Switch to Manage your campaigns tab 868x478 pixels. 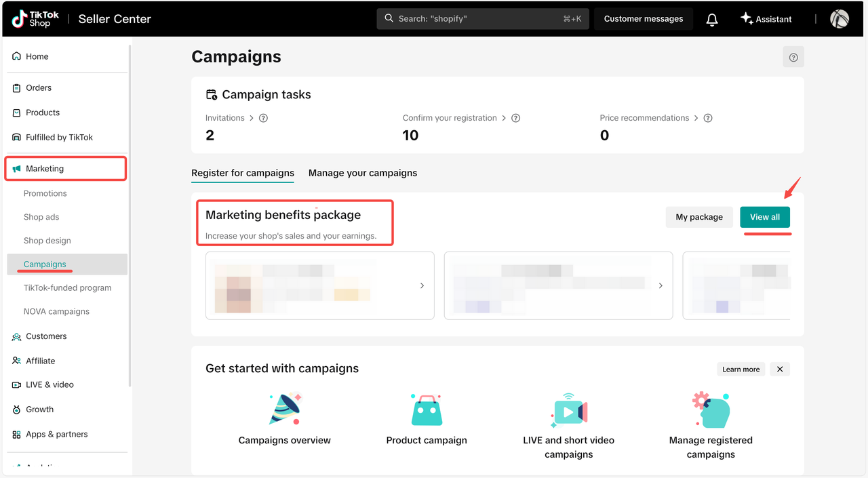(x=363, y=173)
